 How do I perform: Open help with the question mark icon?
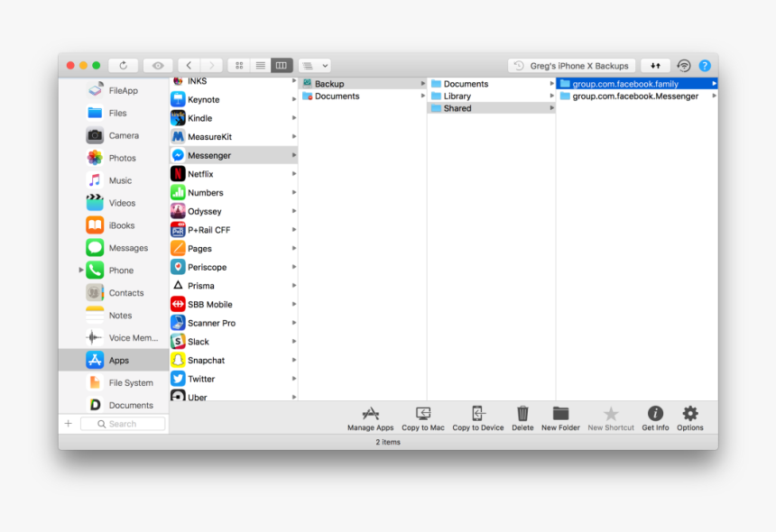click(705, 66)
